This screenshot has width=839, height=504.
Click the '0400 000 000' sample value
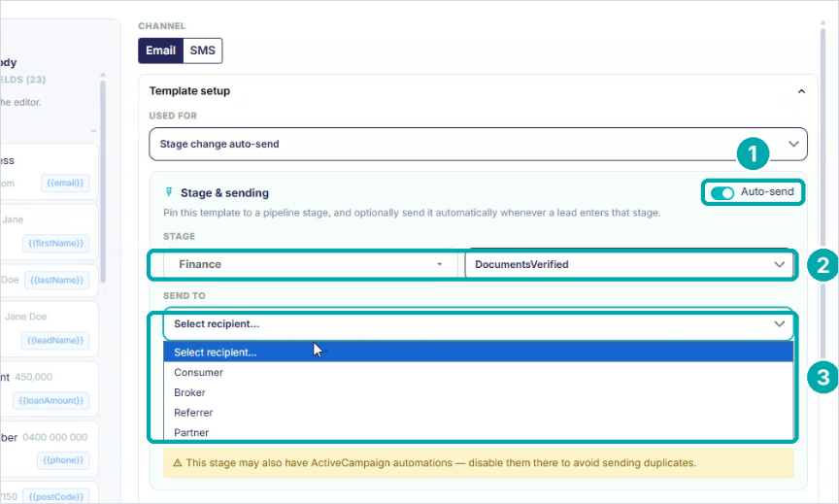click(55, 438)
